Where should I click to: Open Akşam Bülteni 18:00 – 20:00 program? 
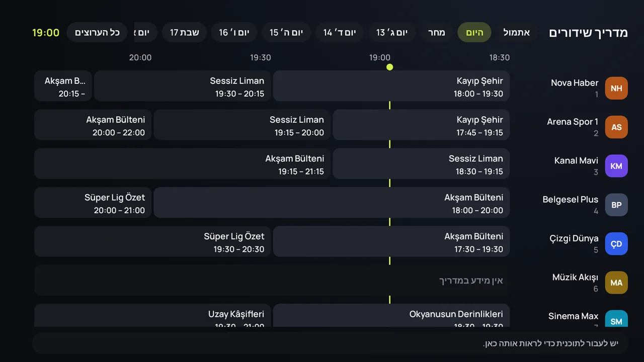tap(332, 203)
